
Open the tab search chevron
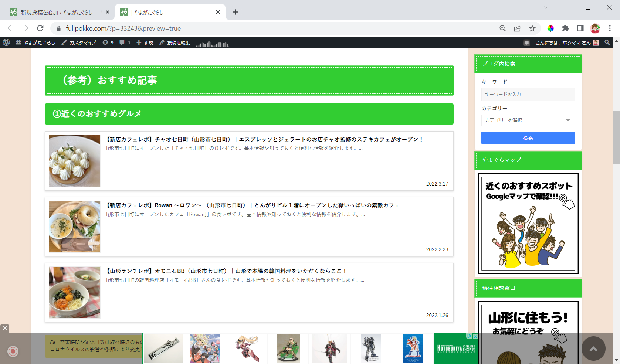click(546, 7)
